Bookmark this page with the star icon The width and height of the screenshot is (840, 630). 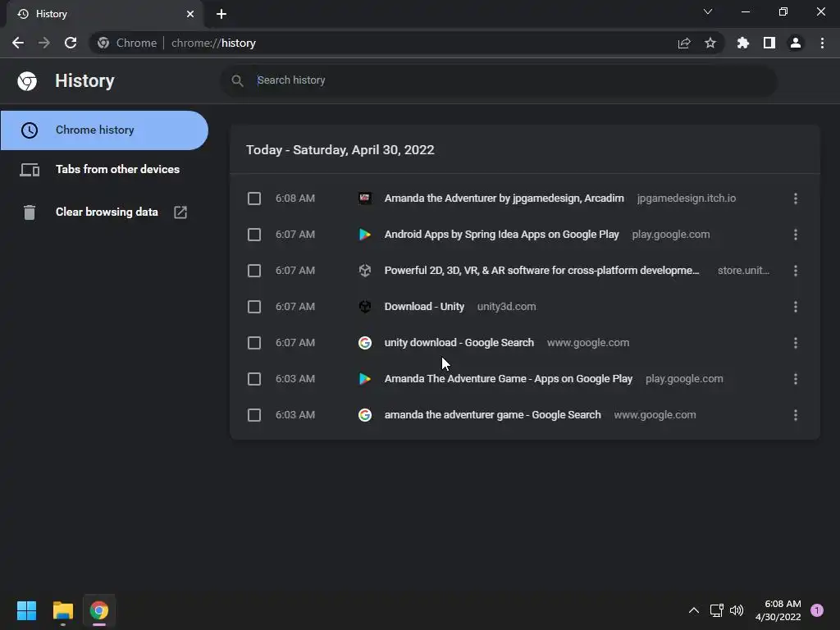click(x=710, y=43)
